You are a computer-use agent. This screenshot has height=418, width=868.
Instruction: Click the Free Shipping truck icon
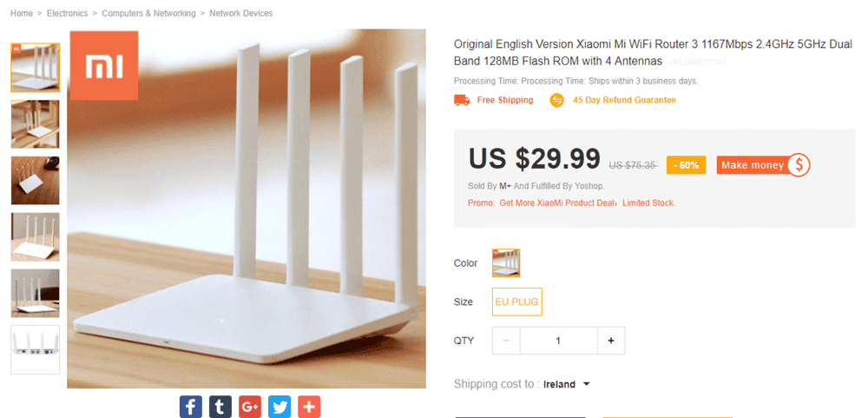462,100
